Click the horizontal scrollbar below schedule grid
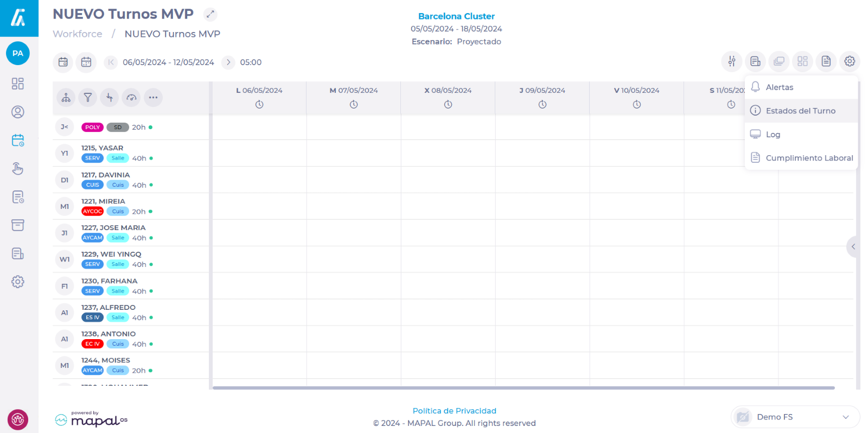This screenshot has width=868, height=433. tap(524, 388)
